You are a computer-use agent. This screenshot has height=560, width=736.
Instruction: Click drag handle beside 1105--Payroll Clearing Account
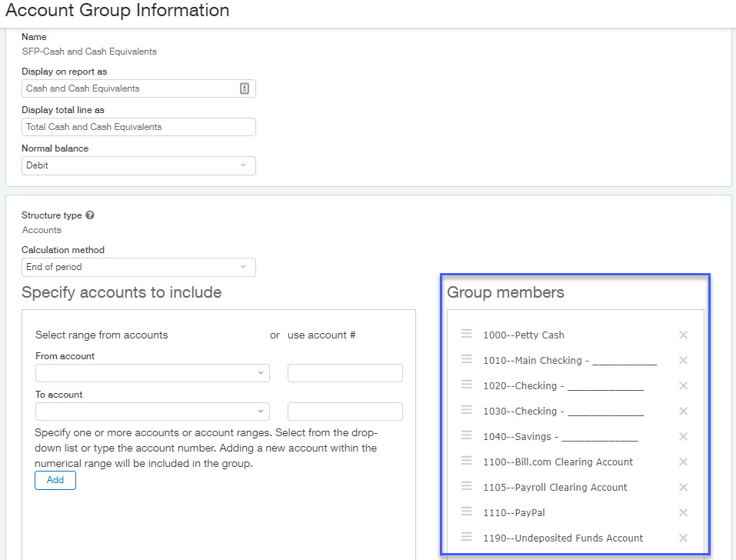click(466, 486)
